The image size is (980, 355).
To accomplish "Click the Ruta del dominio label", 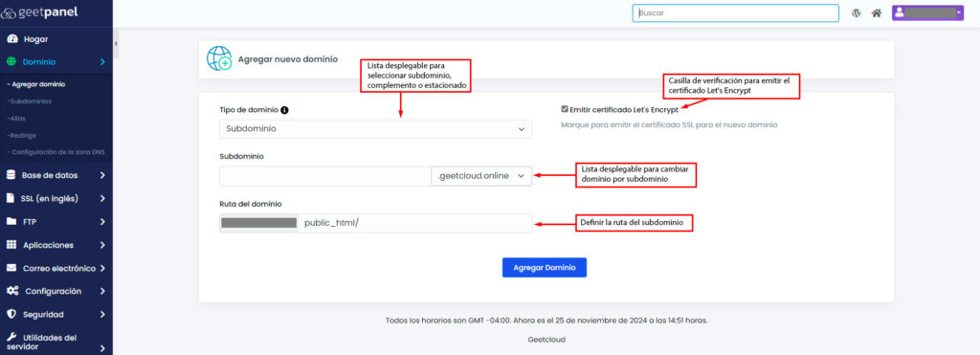I will point(251,204).
